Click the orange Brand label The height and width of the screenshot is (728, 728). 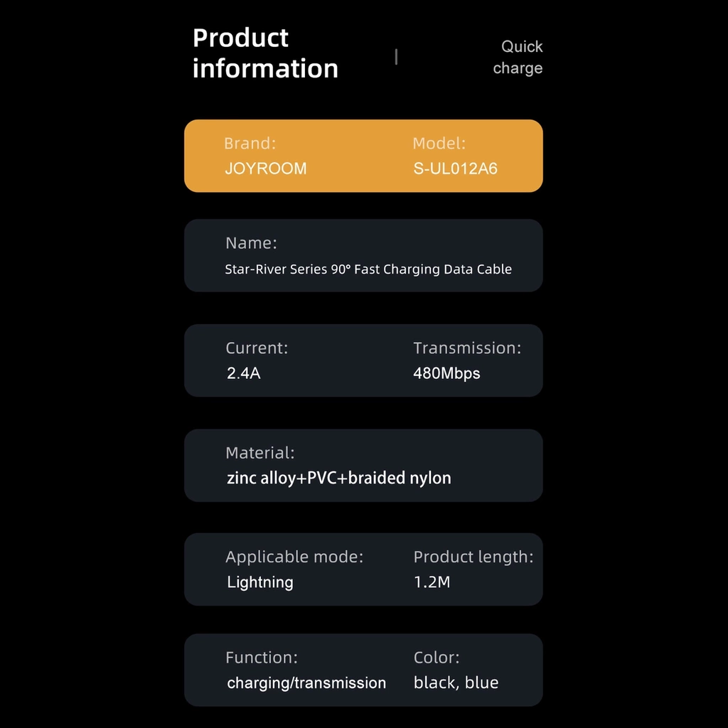coord(250,143)
